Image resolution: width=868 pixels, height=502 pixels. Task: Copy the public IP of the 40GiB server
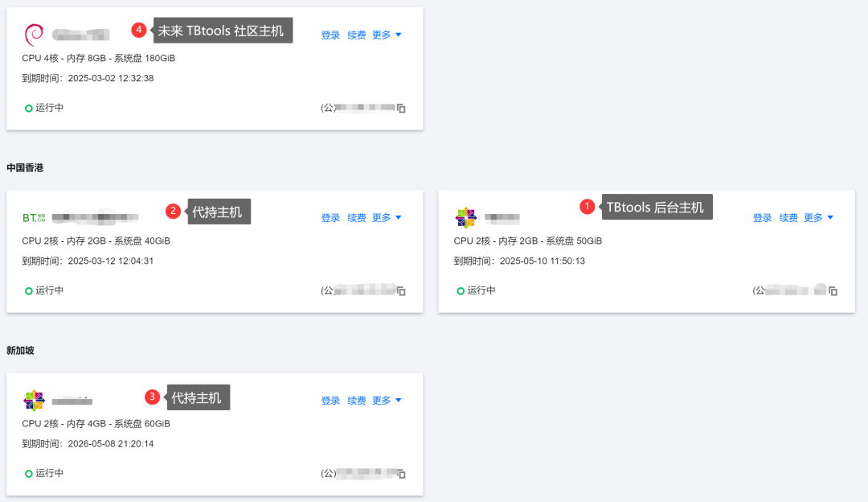click(x=402, y=290)
